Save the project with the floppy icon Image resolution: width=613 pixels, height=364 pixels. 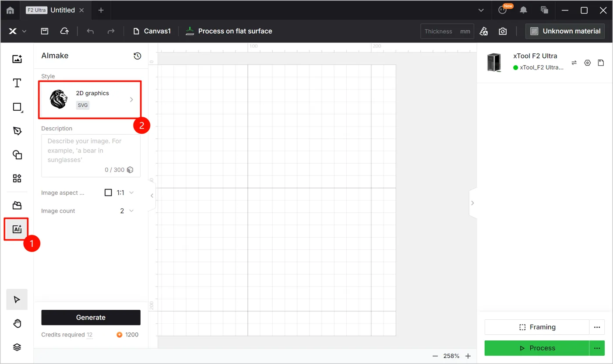(x=44, y=31)
